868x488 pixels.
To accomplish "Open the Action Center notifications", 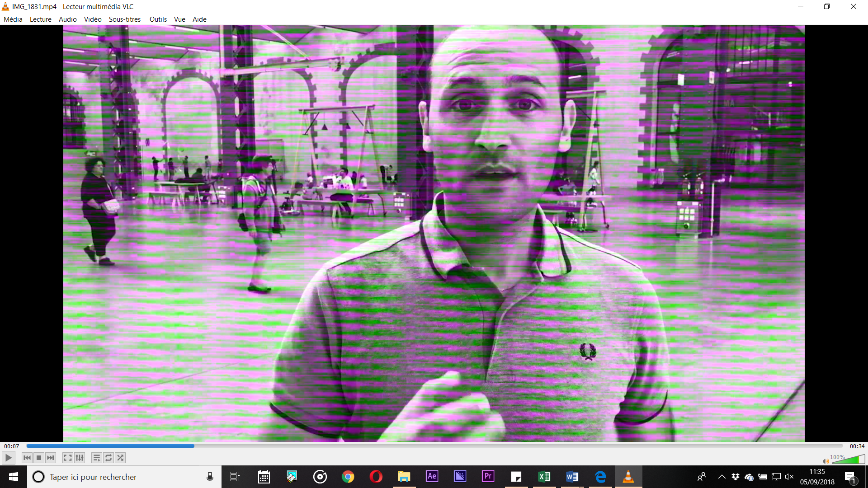I will click(x=850, y=477).
